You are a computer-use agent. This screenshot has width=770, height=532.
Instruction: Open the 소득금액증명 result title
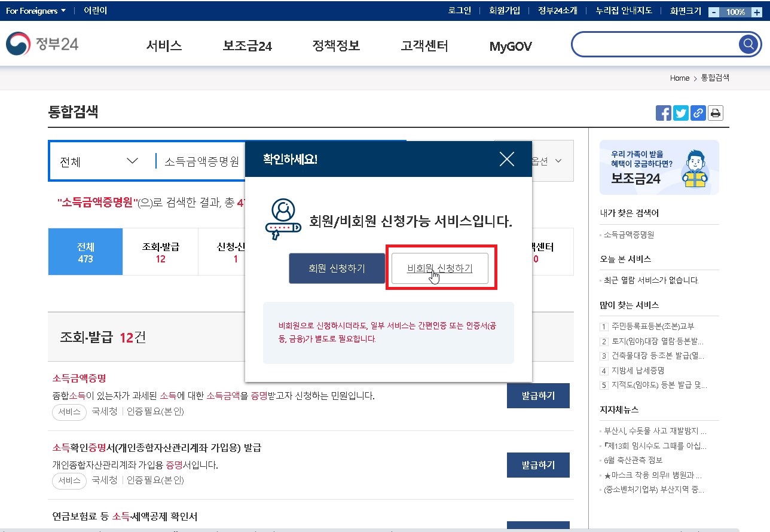pyautogui.click(x=79, y=378)
